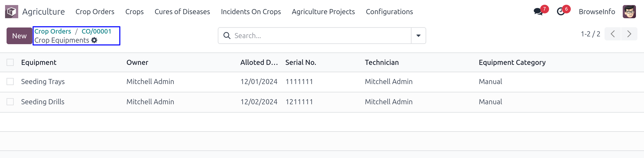
Task: Click the New button
Action: coord(19,36)
